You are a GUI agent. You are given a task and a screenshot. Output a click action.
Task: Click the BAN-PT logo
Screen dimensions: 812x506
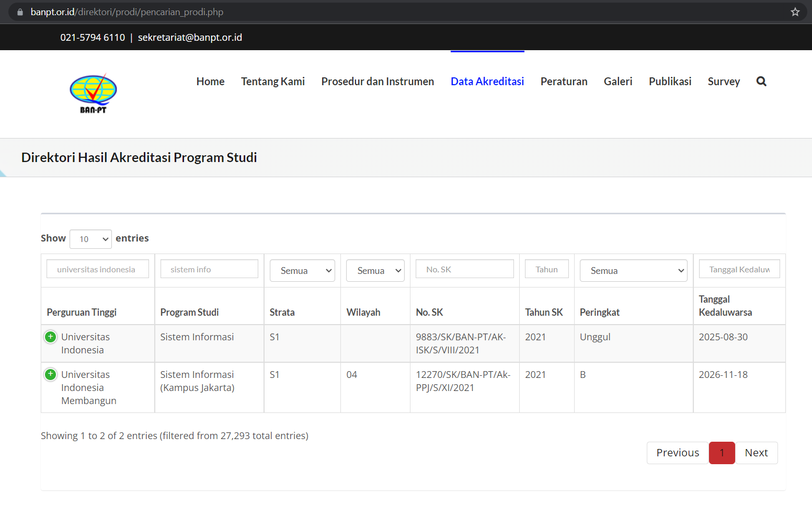93,94
